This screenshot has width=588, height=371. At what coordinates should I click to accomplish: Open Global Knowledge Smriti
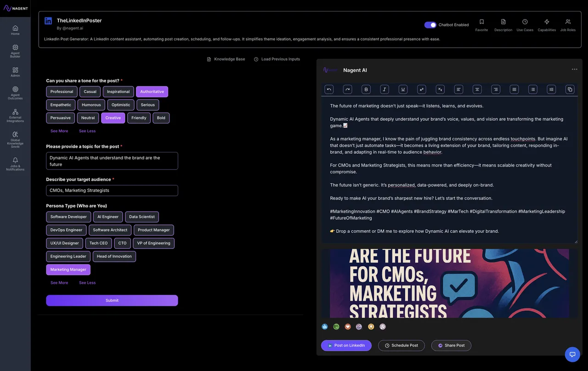[x=15, y=140]
